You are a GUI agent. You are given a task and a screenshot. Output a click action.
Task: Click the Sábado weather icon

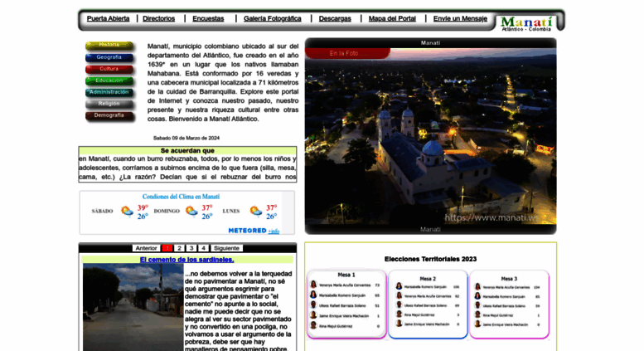point(127,212)
